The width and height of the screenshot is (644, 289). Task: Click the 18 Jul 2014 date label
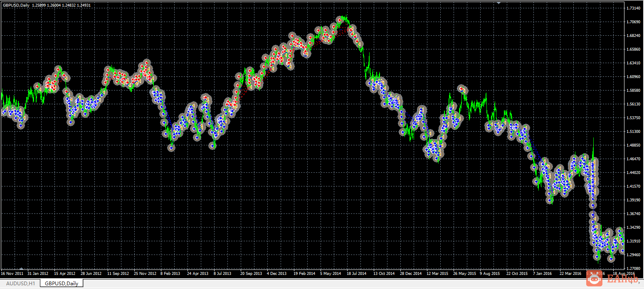[357, 274]
